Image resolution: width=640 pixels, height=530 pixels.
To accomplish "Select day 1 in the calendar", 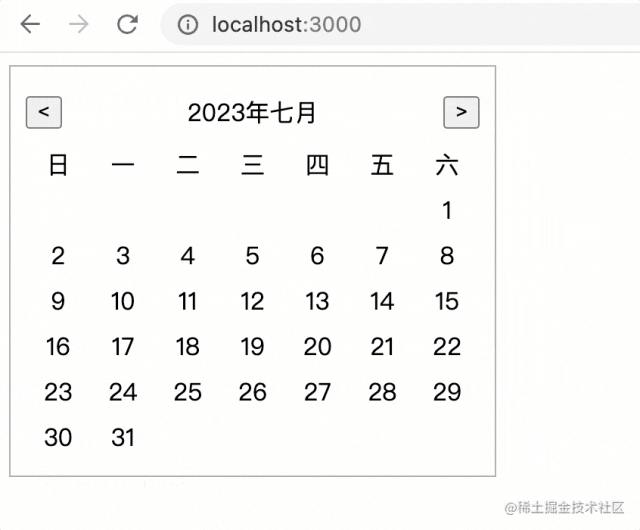I will tap(447, 211).
